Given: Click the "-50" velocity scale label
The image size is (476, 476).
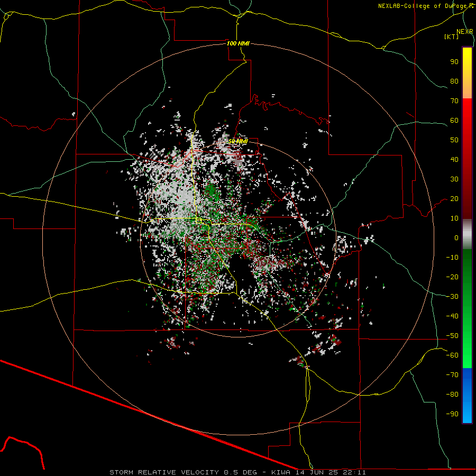Looking at the screenshot, I should (x=452, y=336).
